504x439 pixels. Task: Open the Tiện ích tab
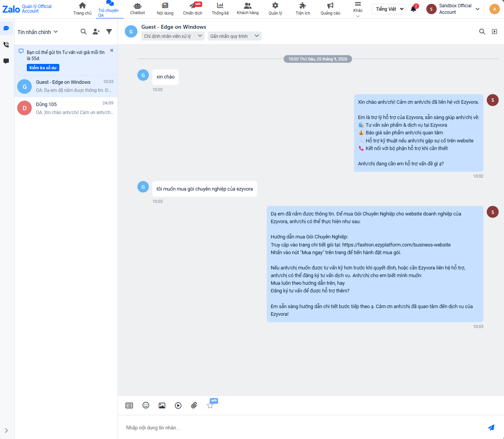(x=303, y=8)
